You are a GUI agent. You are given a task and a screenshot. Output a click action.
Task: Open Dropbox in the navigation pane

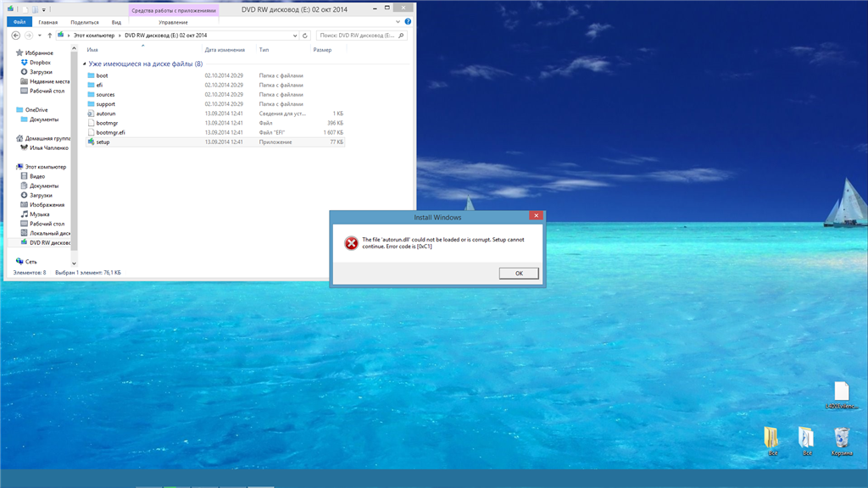[40, 63]
